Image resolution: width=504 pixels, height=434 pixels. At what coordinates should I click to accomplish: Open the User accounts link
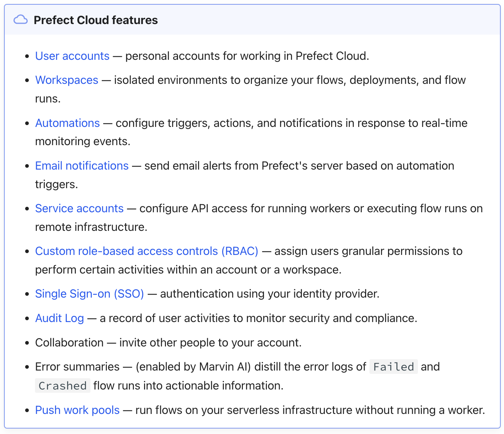click(x=72, y=56)
